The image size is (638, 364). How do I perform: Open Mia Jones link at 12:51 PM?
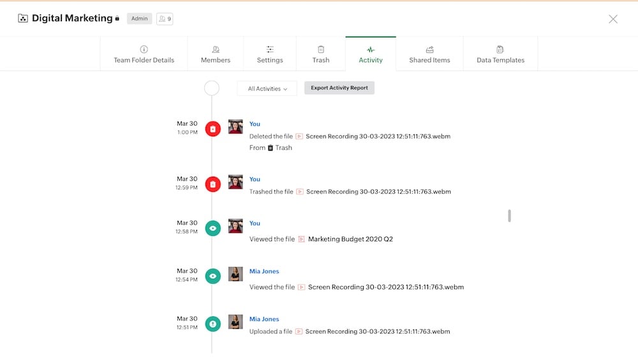(x=264, y=319)
